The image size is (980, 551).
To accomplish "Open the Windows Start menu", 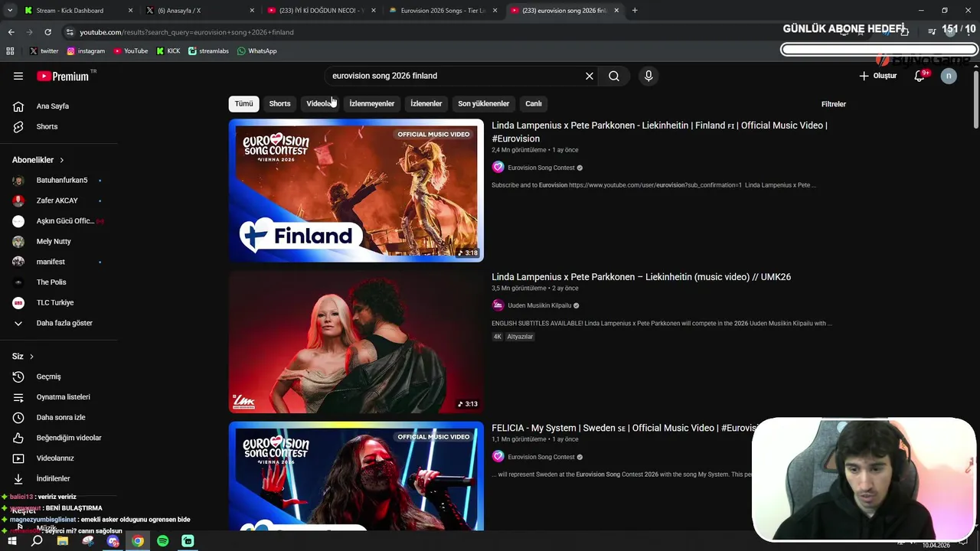I will tap(11, 541).
